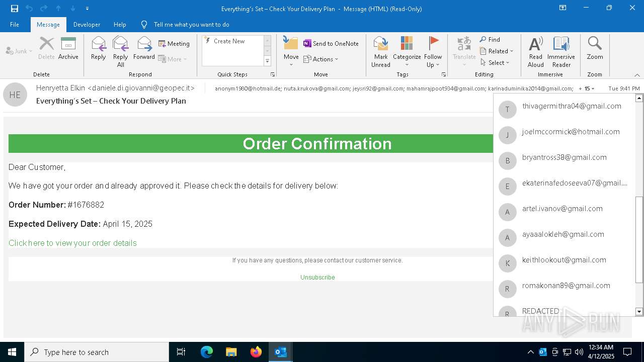Send message to OneNote
Screen dimensions: 644x362
click(x=331, y=44)
